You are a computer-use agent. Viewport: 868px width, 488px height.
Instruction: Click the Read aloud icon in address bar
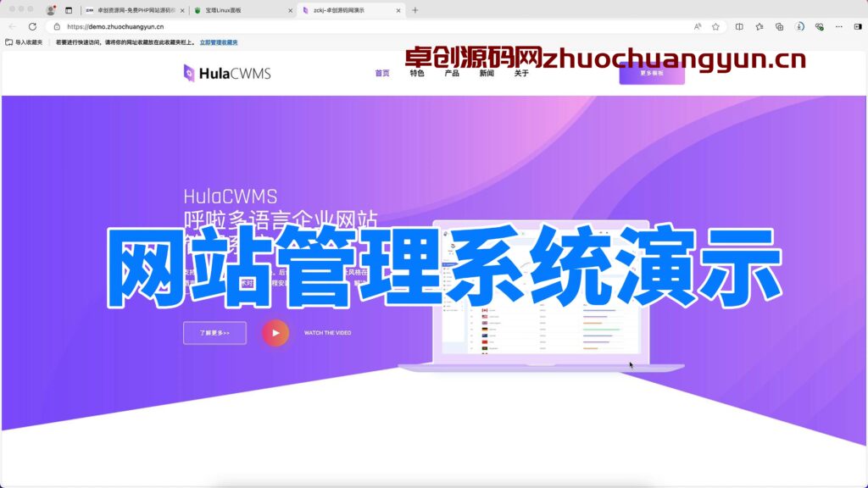tap(698, 26)
